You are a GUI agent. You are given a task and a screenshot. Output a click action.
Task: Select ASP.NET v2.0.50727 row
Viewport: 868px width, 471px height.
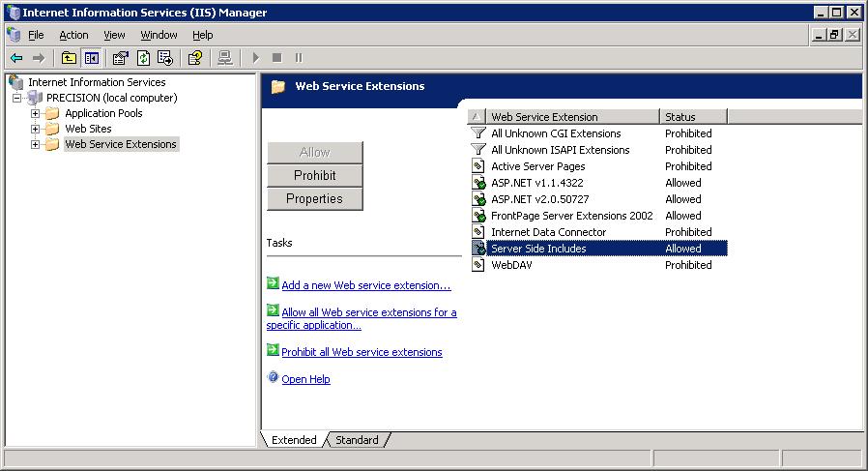point(598,199)
